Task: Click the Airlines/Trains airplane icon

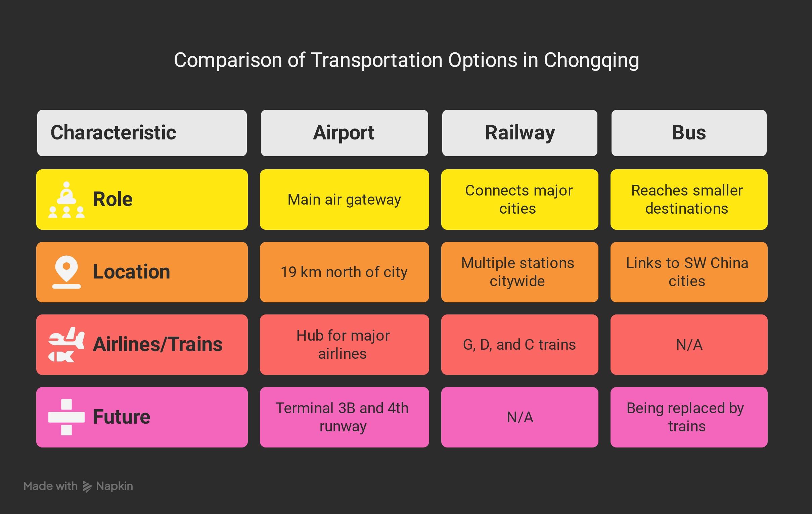Action: [x=66, y=344]
